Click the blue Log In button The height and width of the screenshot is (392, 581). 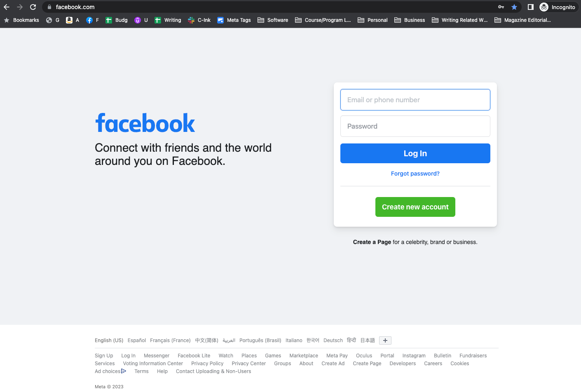click(x=415, y=153)
